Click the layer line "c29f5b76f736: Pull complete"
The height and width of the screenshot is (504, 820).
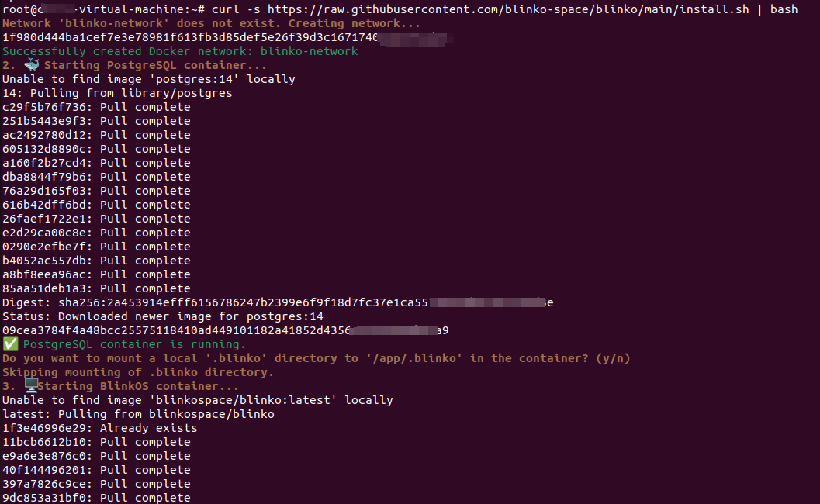point(96,107)
